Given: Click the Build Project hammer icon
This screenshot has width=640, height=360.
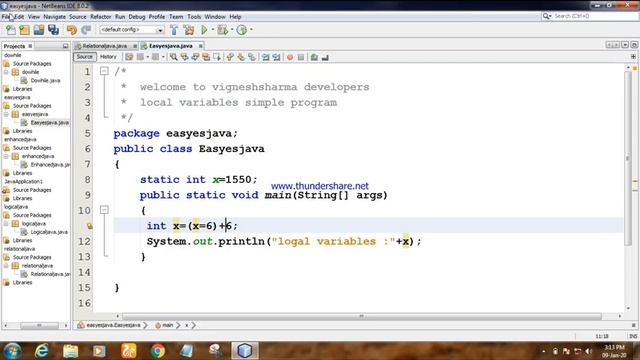Looking at the screenshot, I should (x=174, y=30).
